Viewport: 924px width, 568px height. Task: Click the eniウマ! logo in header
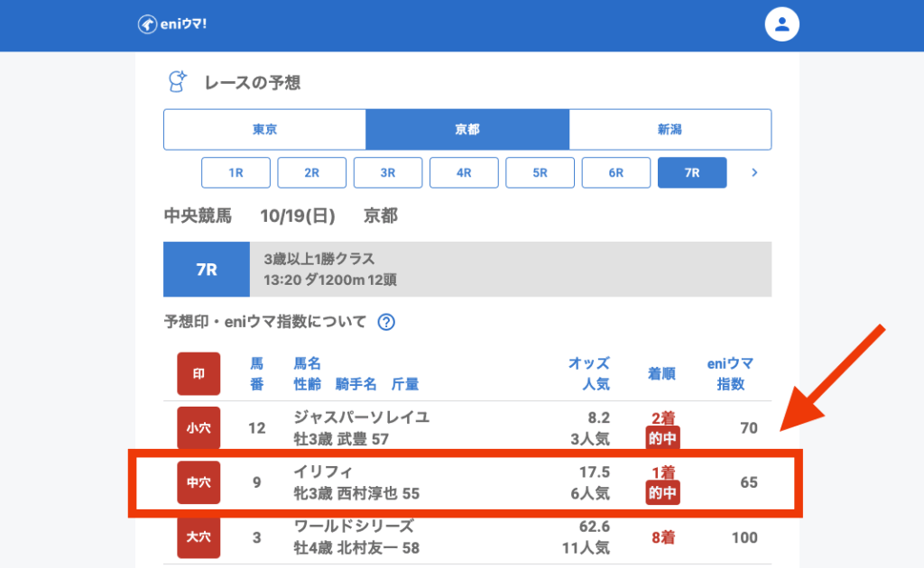coord(172,24)
